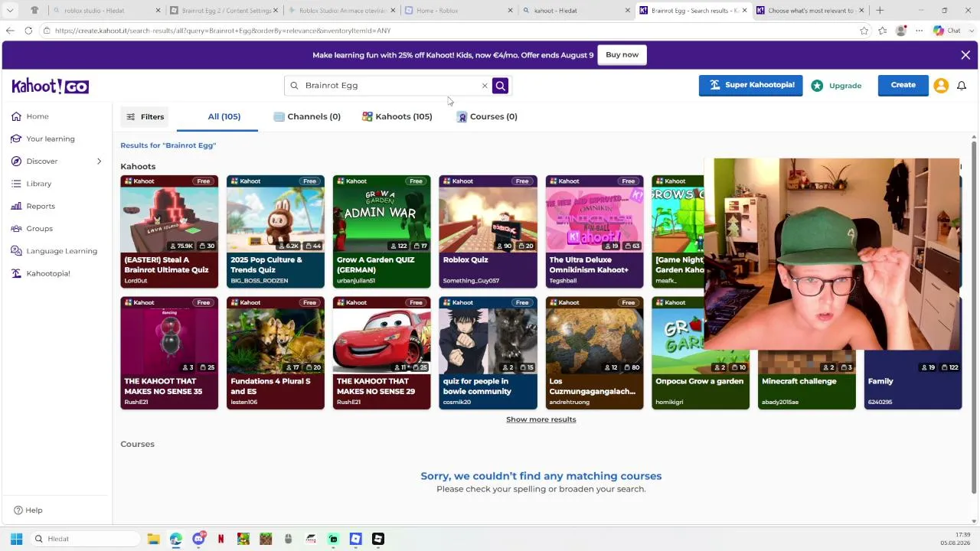Click the taskbar Hledat search box
This screenshot has width=980, height=551.
[x=85, y=539]
